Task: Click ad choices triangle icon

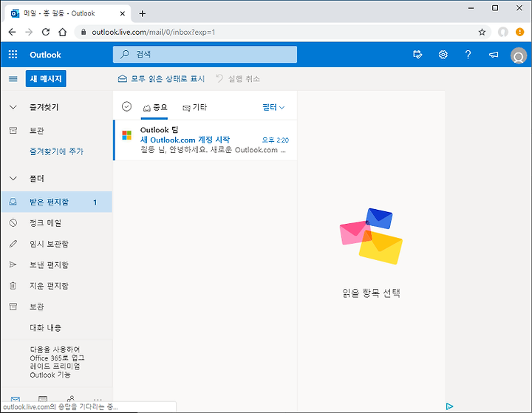Action: pos(449,406)
